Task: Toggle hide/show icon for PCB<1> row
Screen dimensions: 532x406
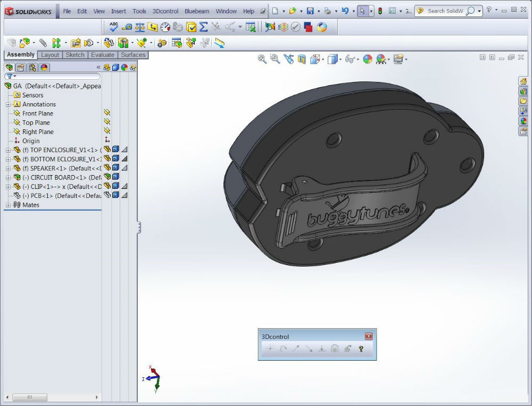Action: (x=107, y=195)
